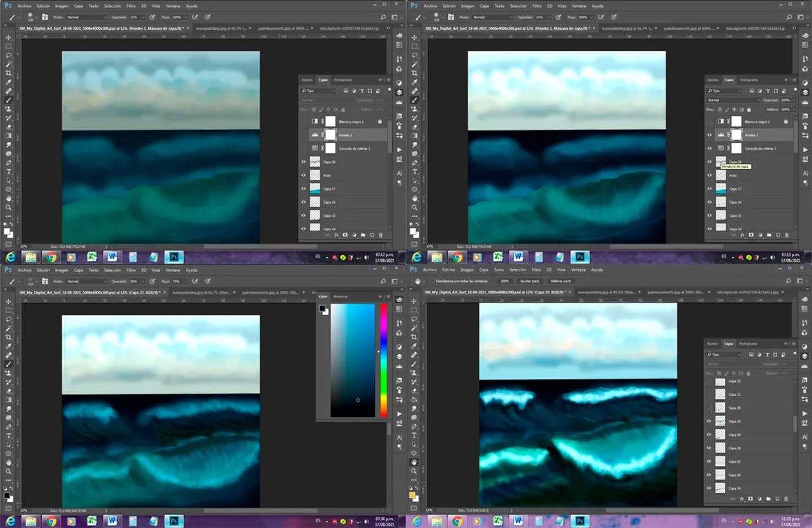Click the new group folder icon in the 07:12 p.m. Layers panel
The image size is (812, 528).
point(363,235)
